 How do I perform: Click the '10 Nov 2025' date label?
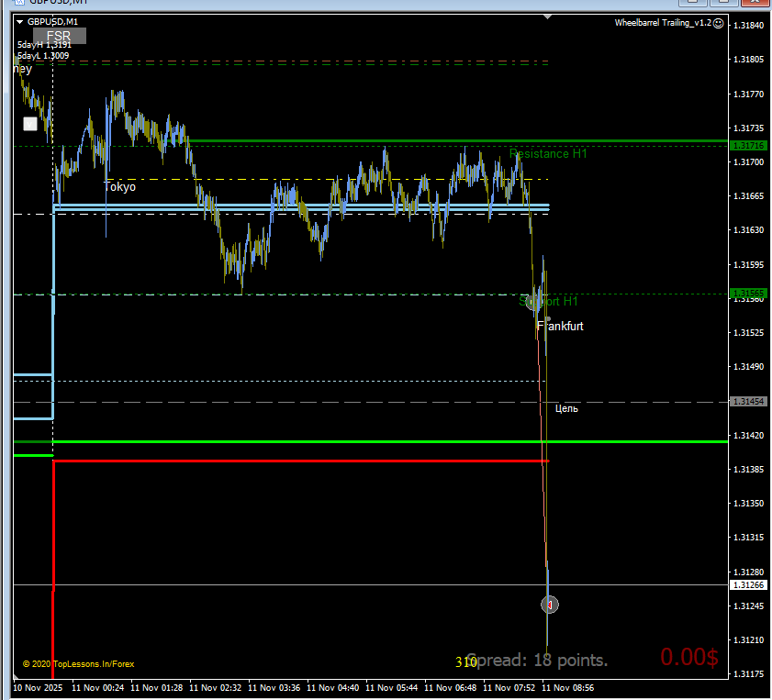[38, 688]
